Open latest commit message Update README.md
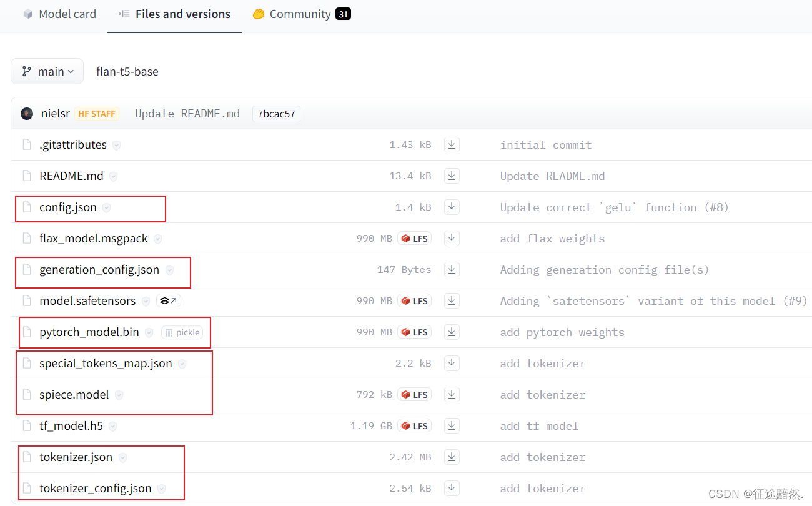 click(x=187, y=114)
